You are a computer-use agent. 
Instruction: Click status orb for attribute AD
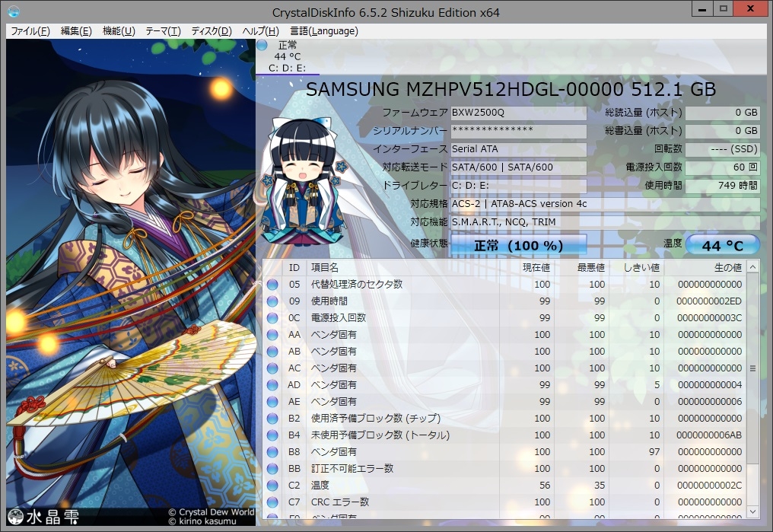[272, 385]
